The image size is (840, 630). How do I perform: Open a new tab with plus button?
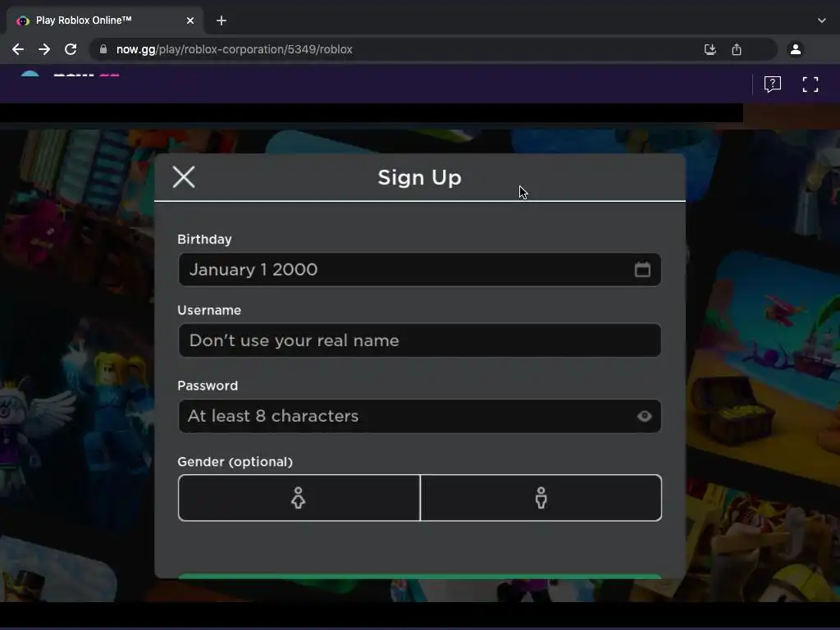[x=221, y=21]
